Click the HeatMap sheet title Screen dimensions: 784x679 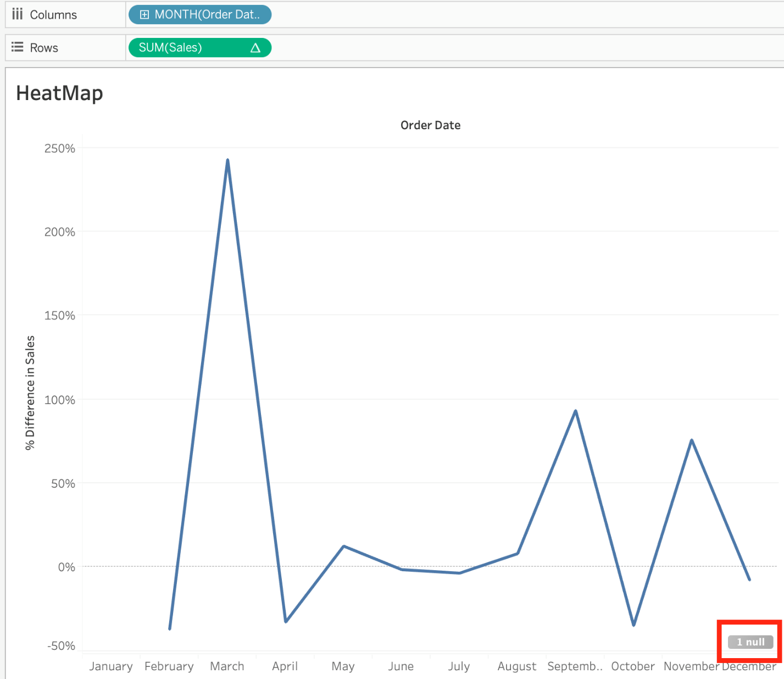pyautogui.click(x=59, y=93)
